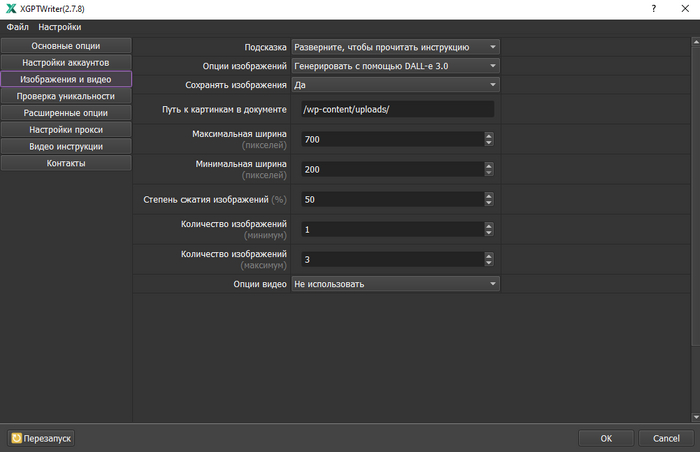Decrease maximum image count stepper
This screenshot has height=452, width=700.
point(489,263)
